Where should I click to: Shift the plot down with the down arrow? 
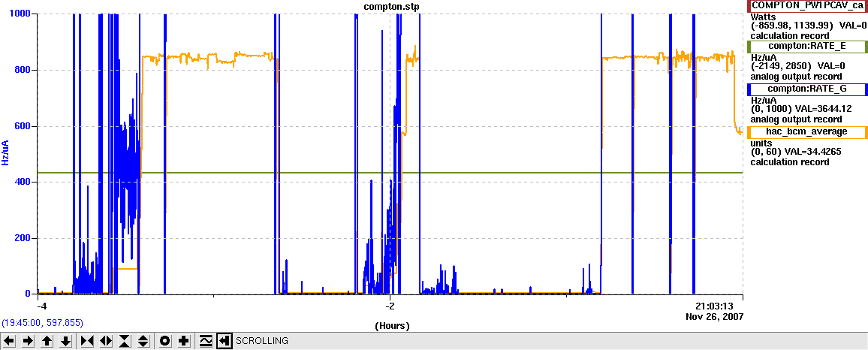coord(66,340)
